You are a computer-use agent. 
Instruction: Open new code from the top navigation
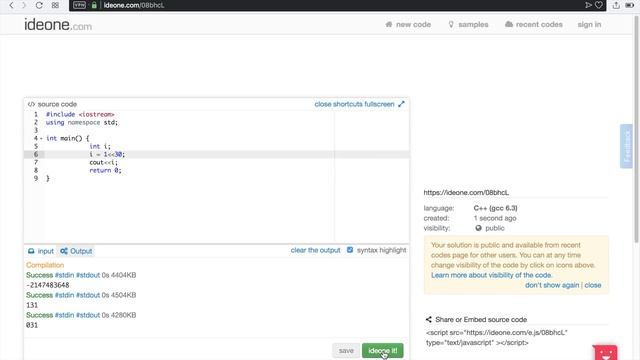408,24
